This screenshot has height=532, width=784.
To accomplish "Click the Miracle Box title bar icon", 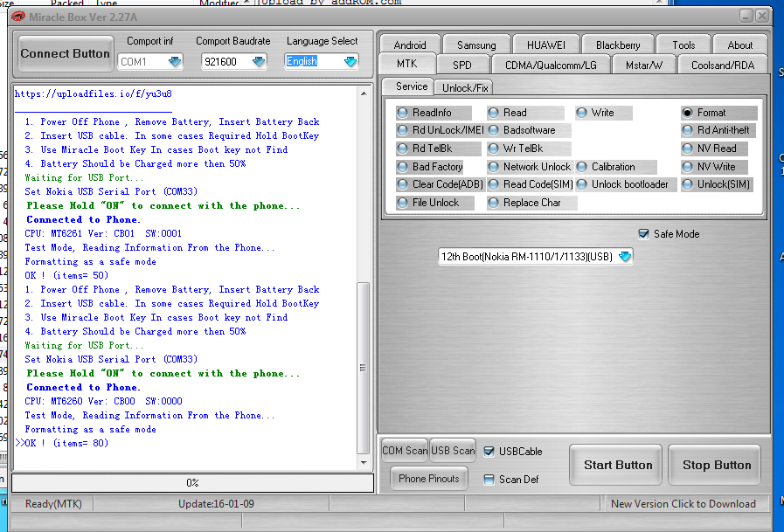I will click(x=18, y=17).
